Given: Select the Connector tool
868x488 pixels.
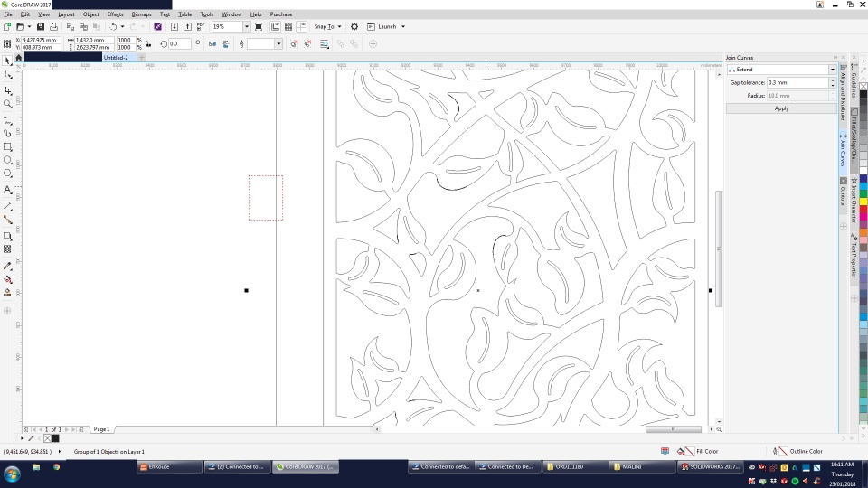Looking at the screenshot, I should click(x=7, y=220).
